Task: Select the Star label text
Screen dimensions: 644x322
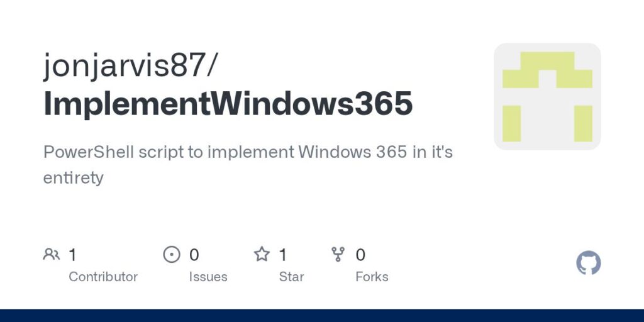Action: point(291,277)
